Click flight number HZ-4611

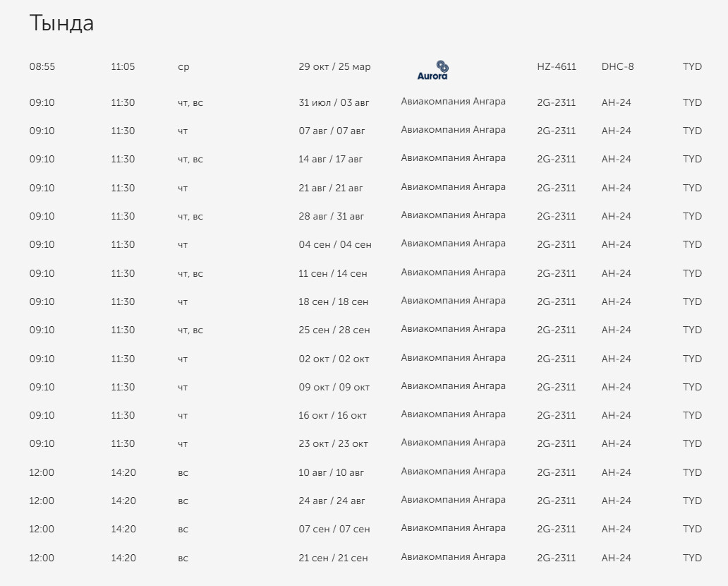pyautogui.click(x=556, y=66)
